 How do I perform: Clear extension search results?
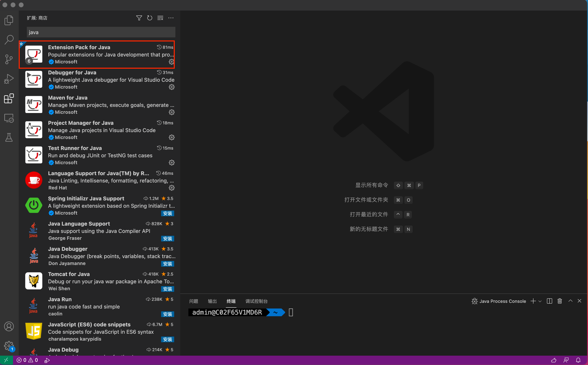[160, 18]
